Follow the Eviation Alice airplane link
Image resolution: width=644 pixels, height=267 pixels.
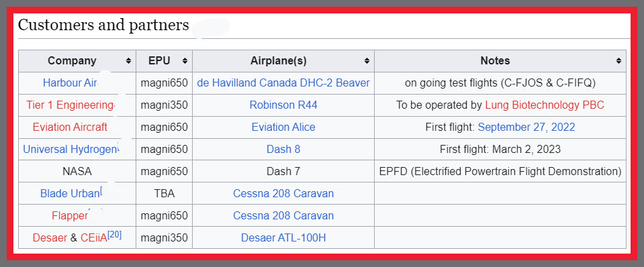tap(283, 127)
